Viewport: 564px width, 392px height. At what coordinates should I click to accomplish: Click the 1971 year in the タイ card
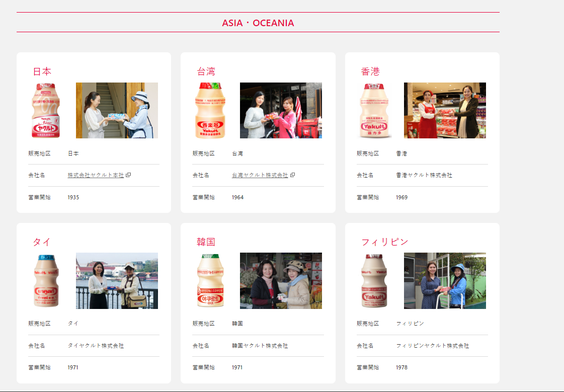pos(73,367)
